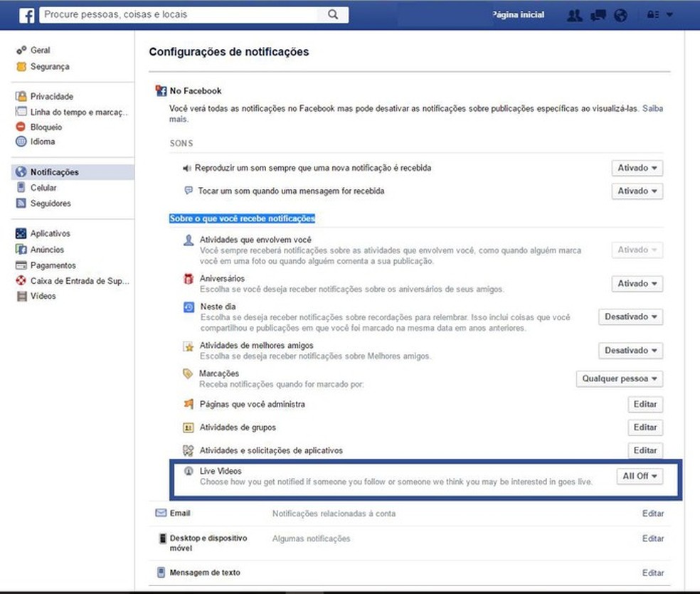Toggle sound for new notifications to Desativado
This screenshot has height=594, width=700.
click(637, 168)
